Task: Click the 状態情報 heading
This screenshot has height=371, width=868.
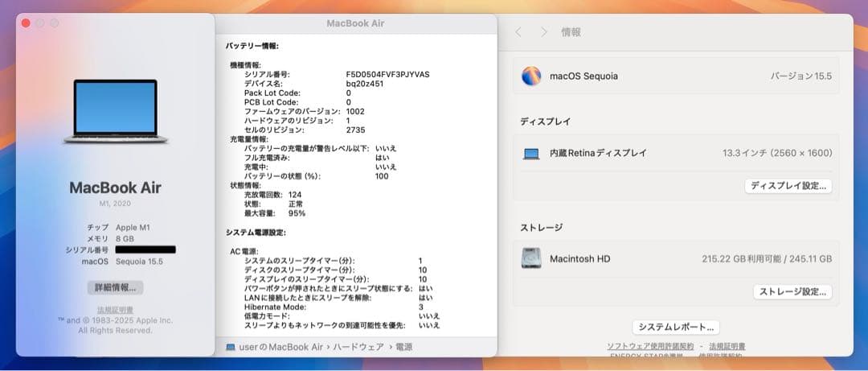Action: (246, 186)
